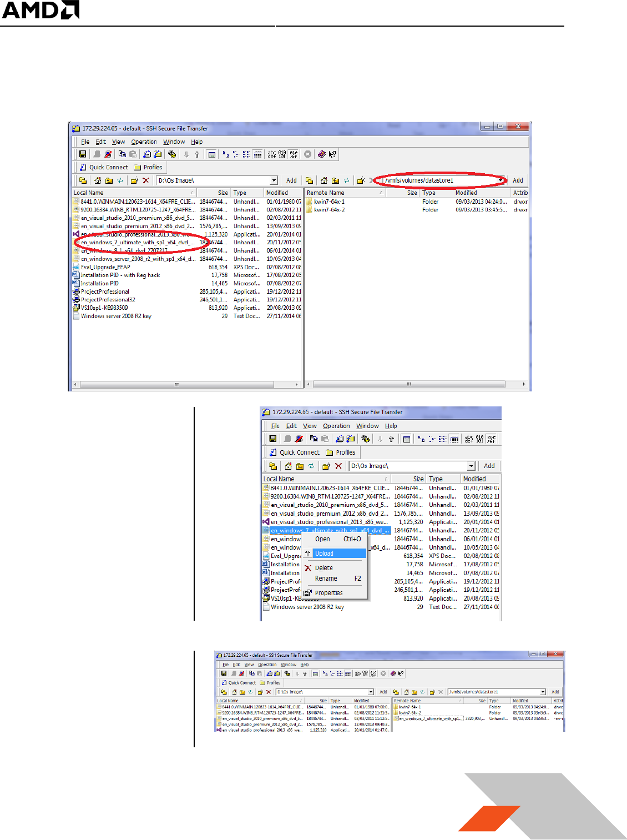Viewport: 627px width, 840px height.
Task: Sort by Remote Name column in top window
Action: coord(345,193)
